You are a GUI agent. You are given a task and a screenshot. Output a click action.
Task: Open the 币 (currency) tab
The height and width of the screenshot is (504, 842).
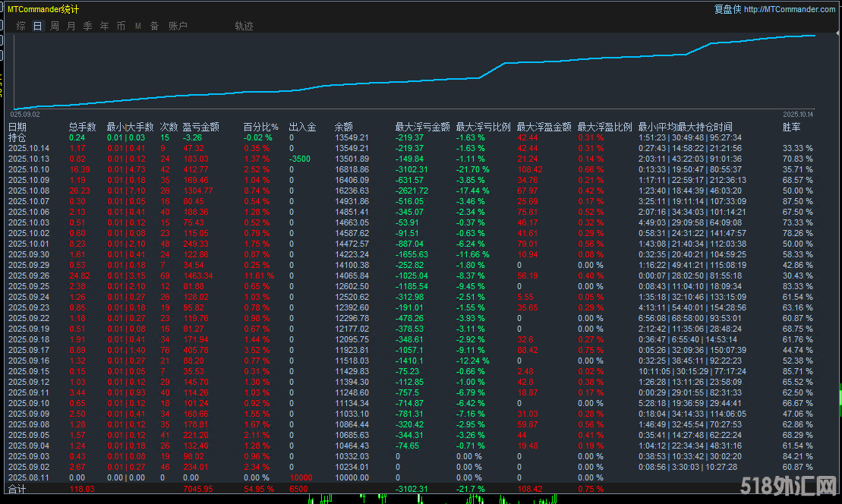click(x=121, y=26)
